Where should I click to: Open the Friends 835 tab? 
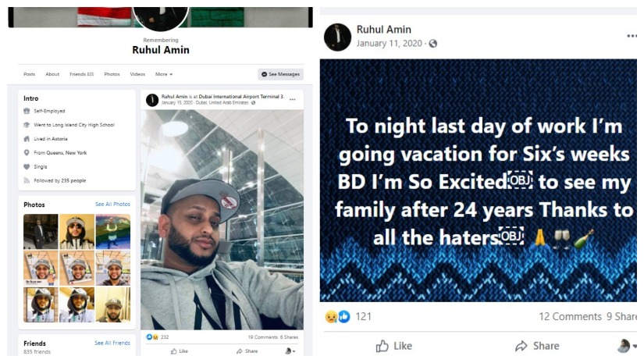tap(81, 74)
